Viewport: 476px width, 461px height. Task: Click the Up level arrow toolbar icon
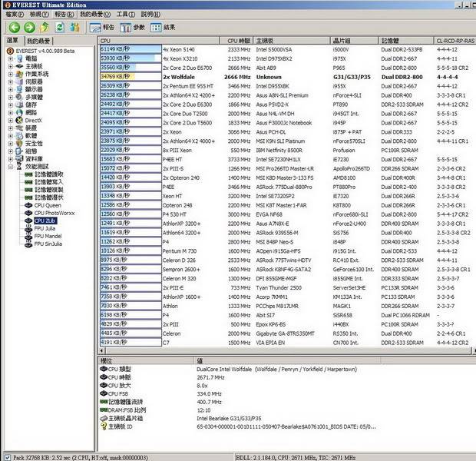coord(45,28)
